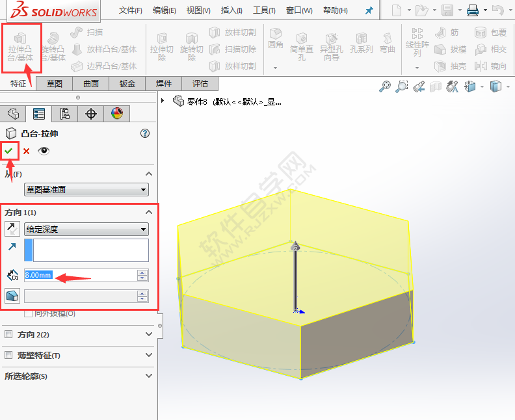Select the Fillet (圆角) tool
Viewport: 515px width, 420px height.
pos(276,38)
